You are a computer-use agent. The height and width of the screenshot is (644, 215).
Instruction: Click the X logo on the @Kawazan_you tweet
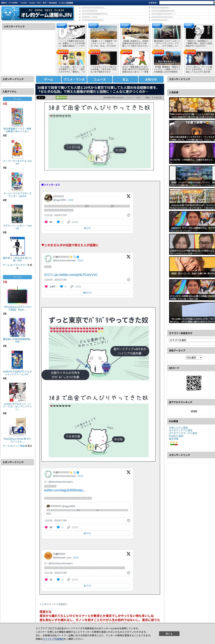pos(128,554)
